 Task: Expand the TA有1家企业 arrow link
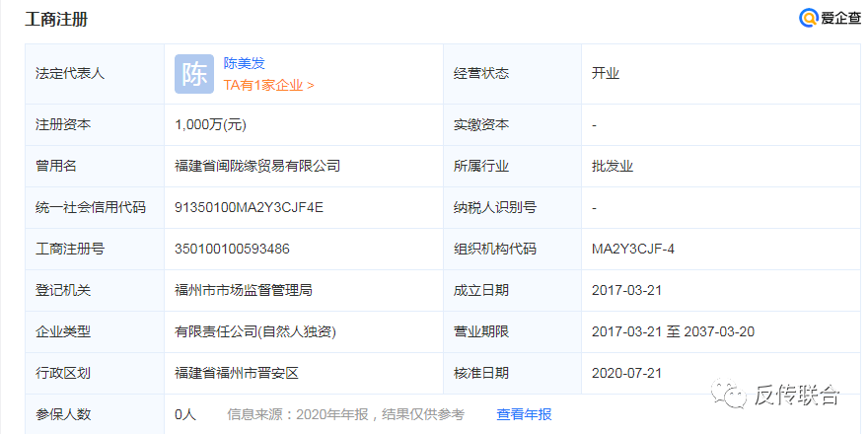point(268,85)
